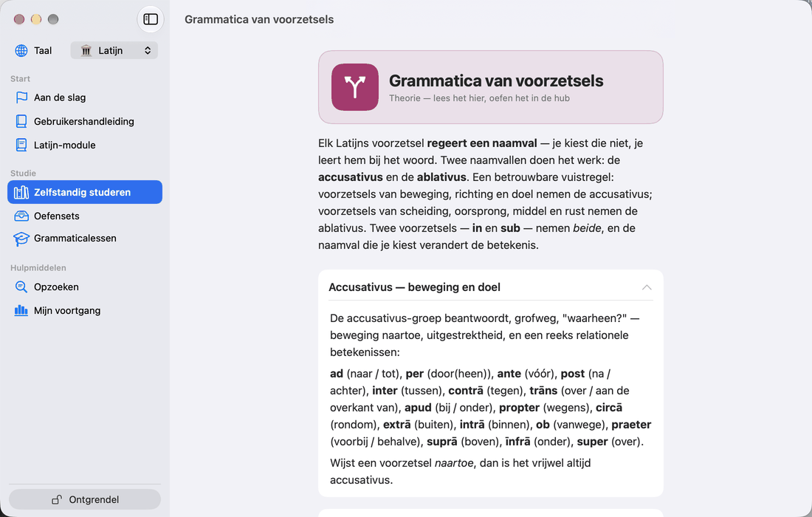The height and width of the screenshot is (517, 812).
Task: Click the globe icon next to Taal
Action: point(21,50)
